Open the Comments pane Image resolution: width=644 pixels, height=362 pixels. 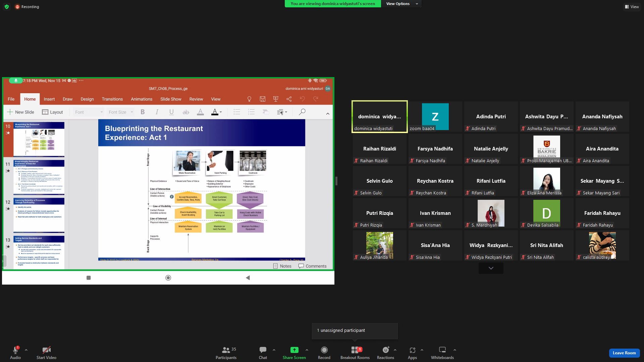(313, 266)
